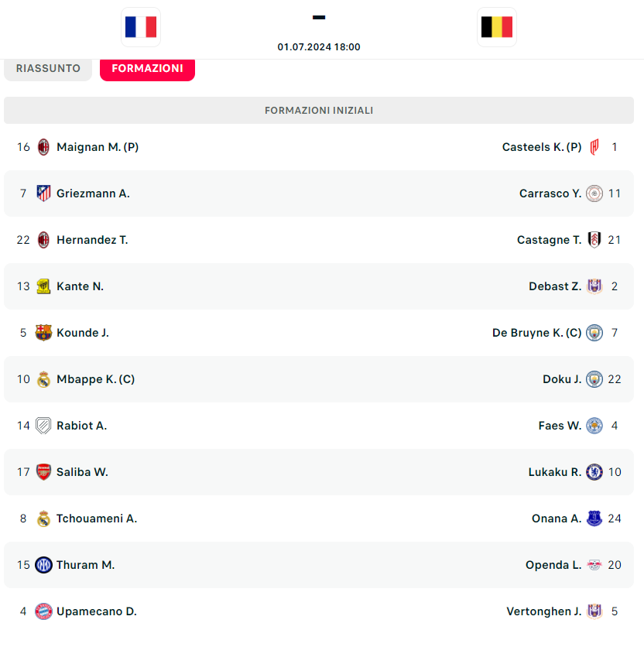This screenshot has height=647, width=644.
Task: Click the Chelsea crest beside Lukaku
Action: [594, 472]
